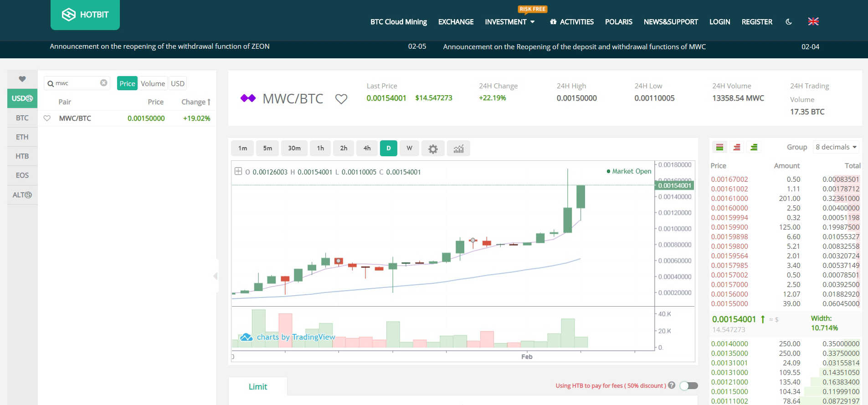Image resolution: width=868 pixels, height=405 pixels.
Task: Sort pairs by Change column
Action: 196,102
